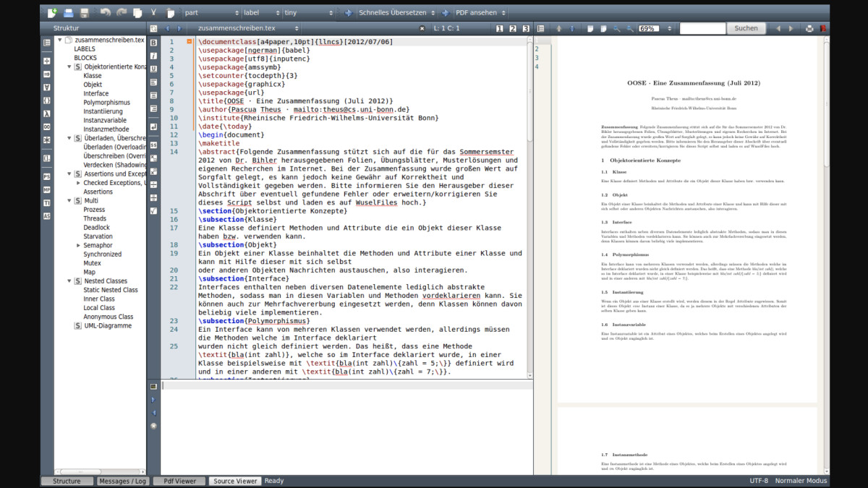The image size is (868, 488).
Task: Undo the last edit
Action: (105, 12)
